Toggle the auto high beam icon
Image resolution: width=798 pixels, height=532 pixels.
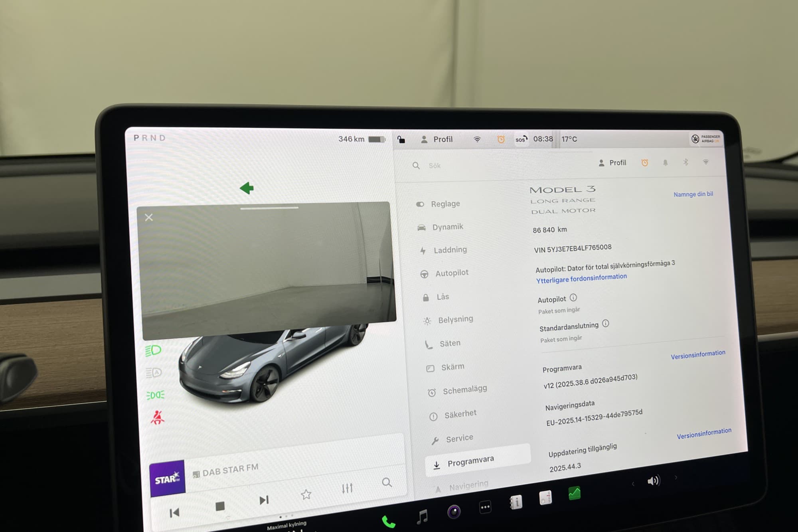coord(154,372)
